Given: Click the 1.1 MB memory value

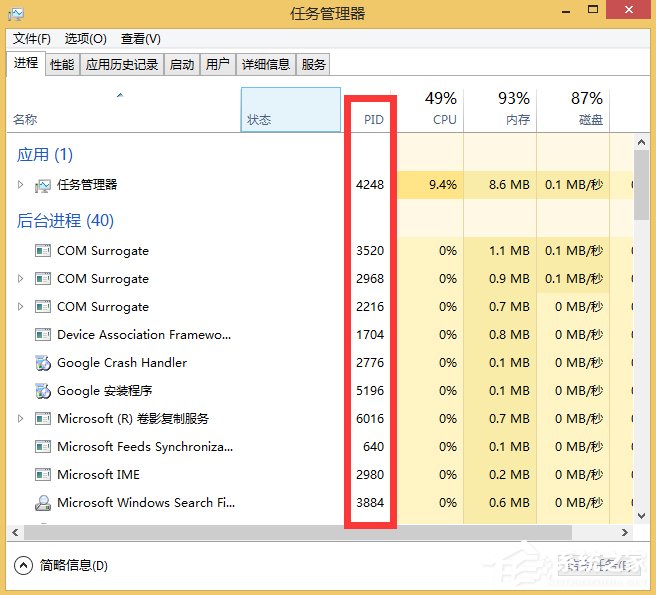Looking at the screenshot, I should (x=509, y=251).
